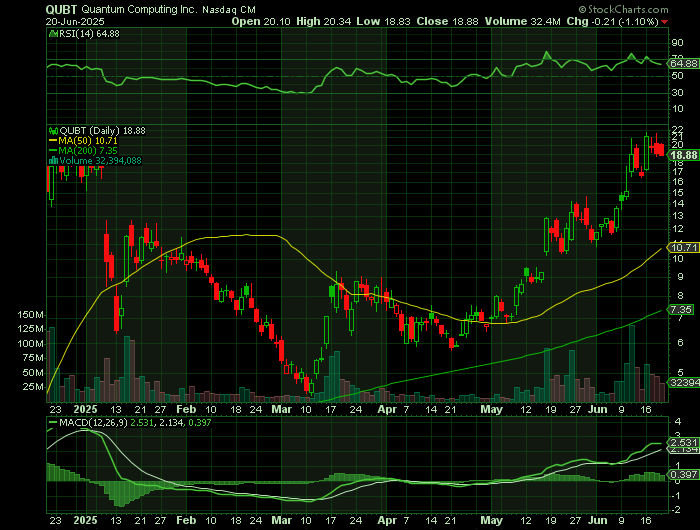700x530 pixels.
Task: Click the Low 18.83 value
Action: point(383,21)
